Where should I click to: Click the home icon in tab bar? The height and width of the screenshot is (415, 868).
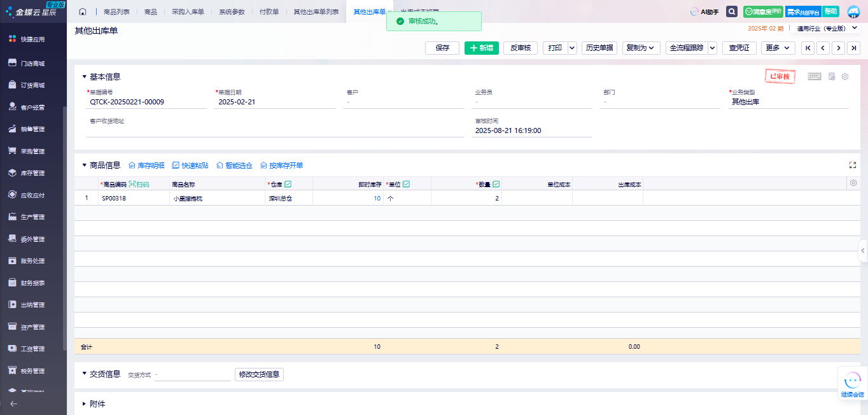(x=83, y=11)
